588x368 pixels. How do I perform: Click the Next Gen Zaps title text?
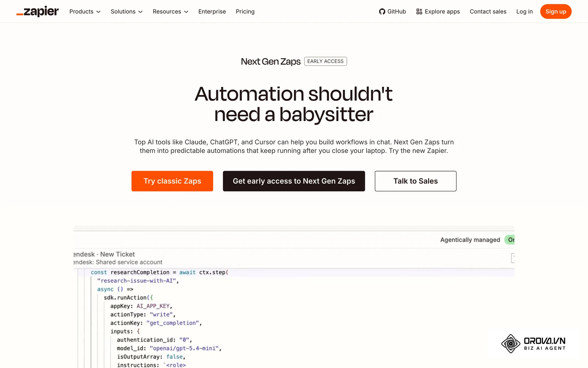(271, 61)
